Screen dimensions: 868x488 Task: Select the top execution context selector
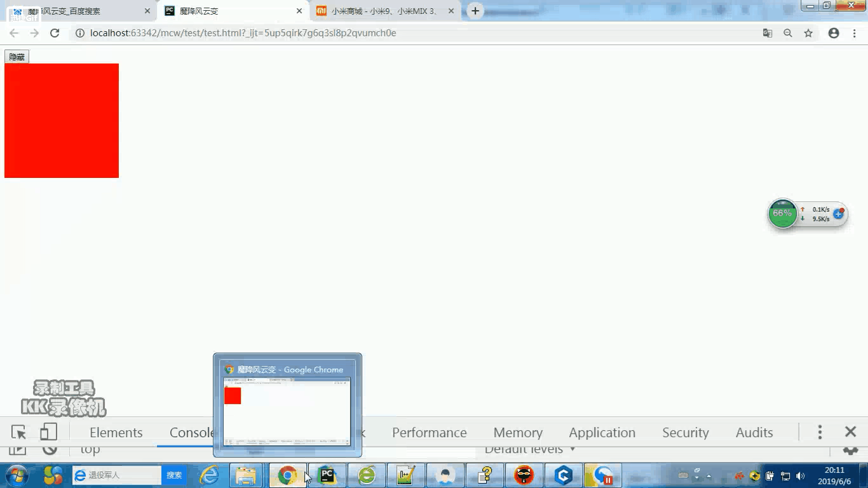click(90, 450)
